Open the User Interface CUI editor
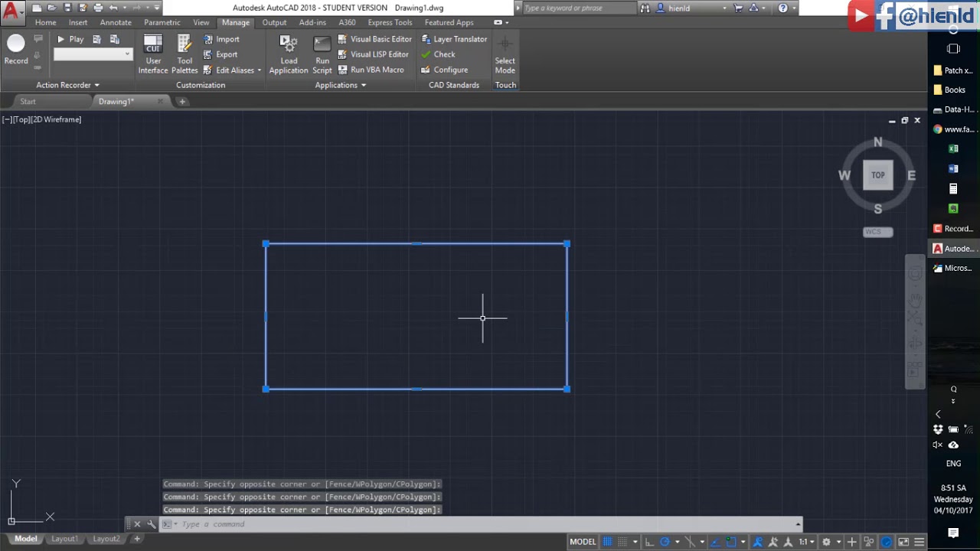This screenshot has height=551, width=980. click(153, 54)
